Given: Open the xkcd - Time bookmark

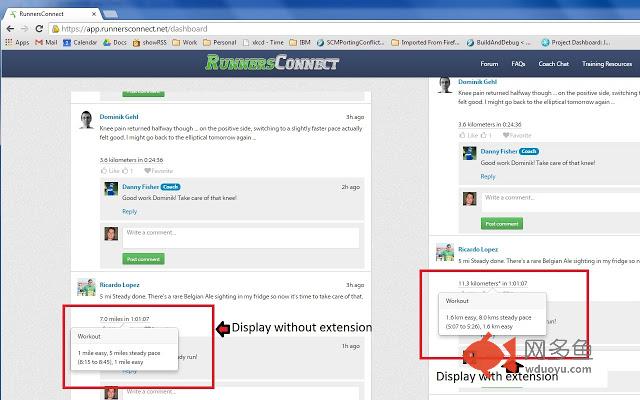Looking at the screenshot, I should [x=263, y=42].
